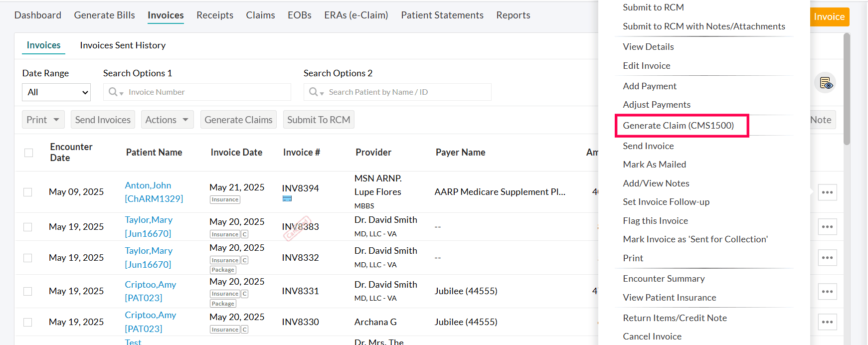Choose Send Invoice from the menu
The image size is (868, 345).
[648, 146]
